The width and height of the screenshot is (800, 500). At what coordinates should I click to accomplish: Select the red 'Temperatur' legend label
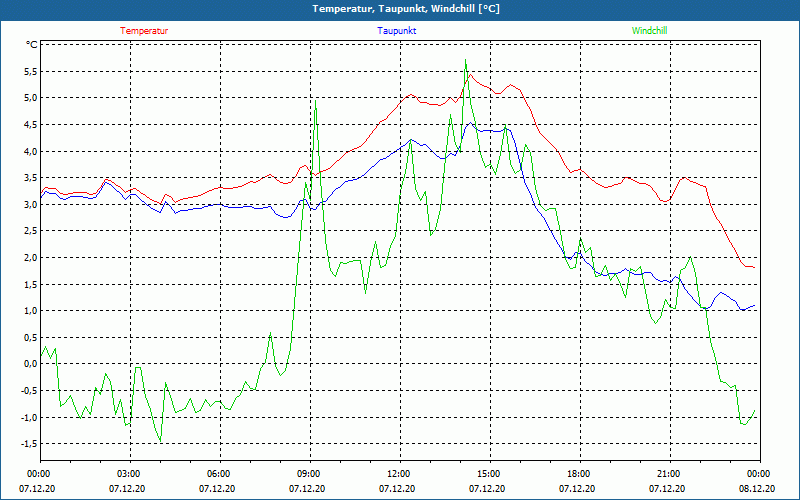[144, 31]
